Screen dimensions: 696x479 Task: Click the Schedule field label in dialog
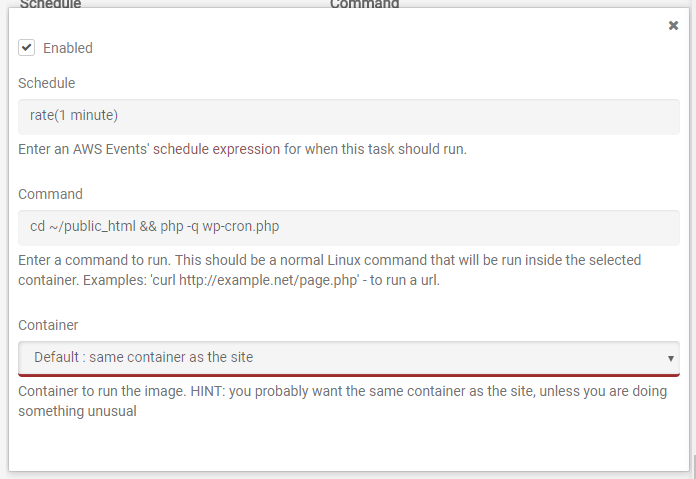pyautogui.click(x=46, y=83)
